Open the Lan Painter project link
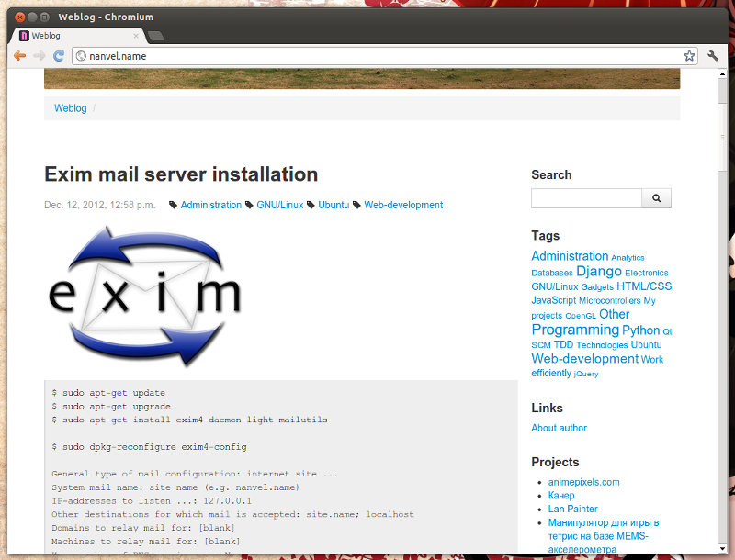Viewport: 735px width, 560px height. coord(572,509)
